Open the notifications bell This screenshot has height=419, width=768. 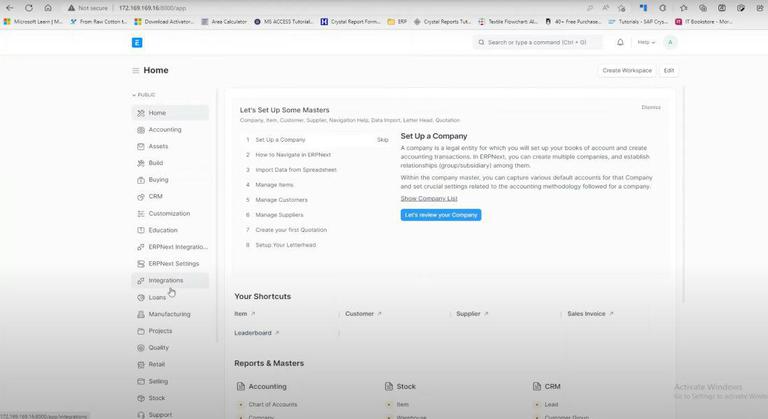(x=620, y=42)
